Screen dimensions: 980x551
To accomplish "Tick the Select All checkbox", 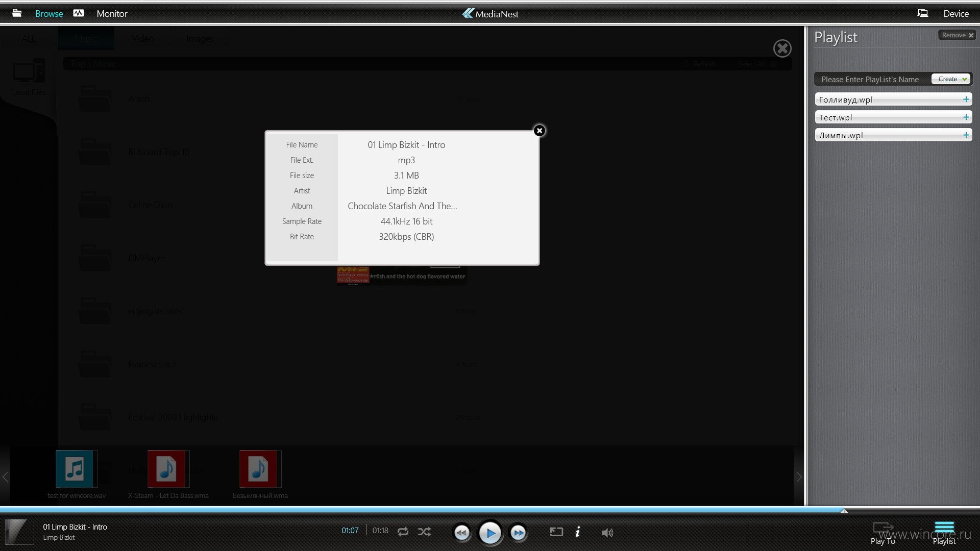I will [774, 64].
